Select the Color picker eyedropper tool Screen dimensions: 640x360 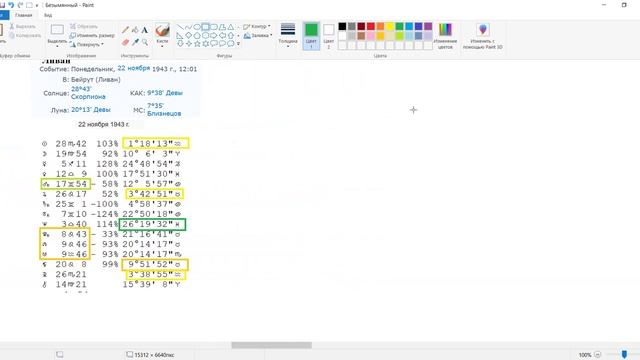135,42
